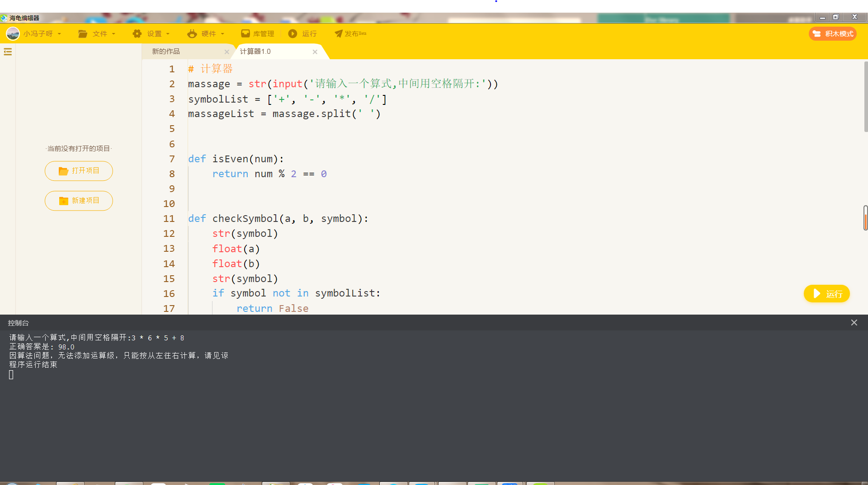
Task: Click the massage input code line
Action: pyautogui.click(x=343, y=84)
